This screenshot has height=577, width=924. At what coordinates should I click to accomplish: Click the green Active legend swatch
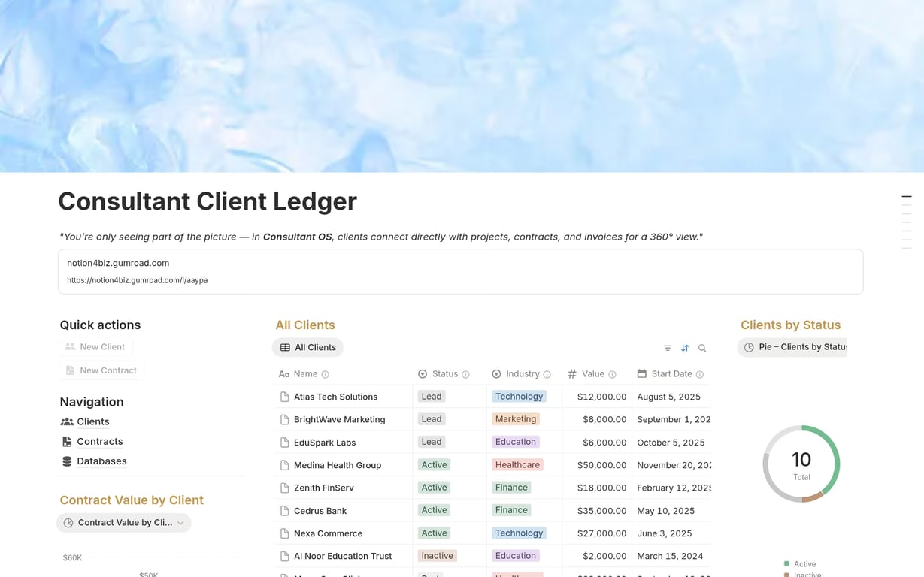point(786,563)
